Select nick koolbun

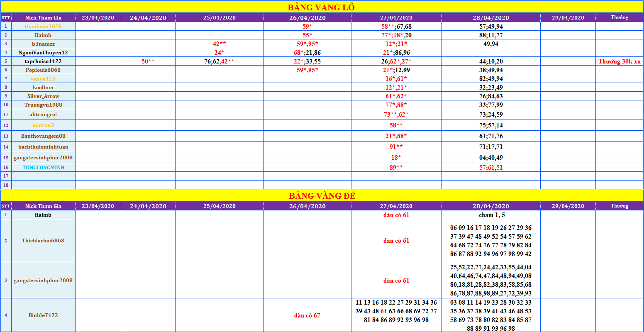coord(43,87)
